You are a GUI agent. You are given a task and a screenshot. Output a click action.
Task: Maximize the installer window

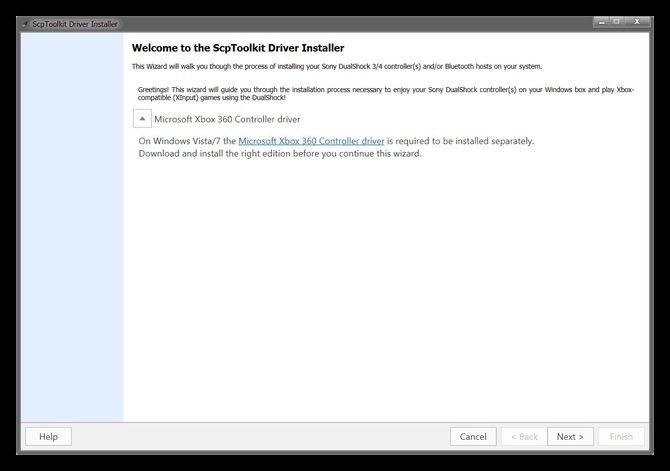617,22
